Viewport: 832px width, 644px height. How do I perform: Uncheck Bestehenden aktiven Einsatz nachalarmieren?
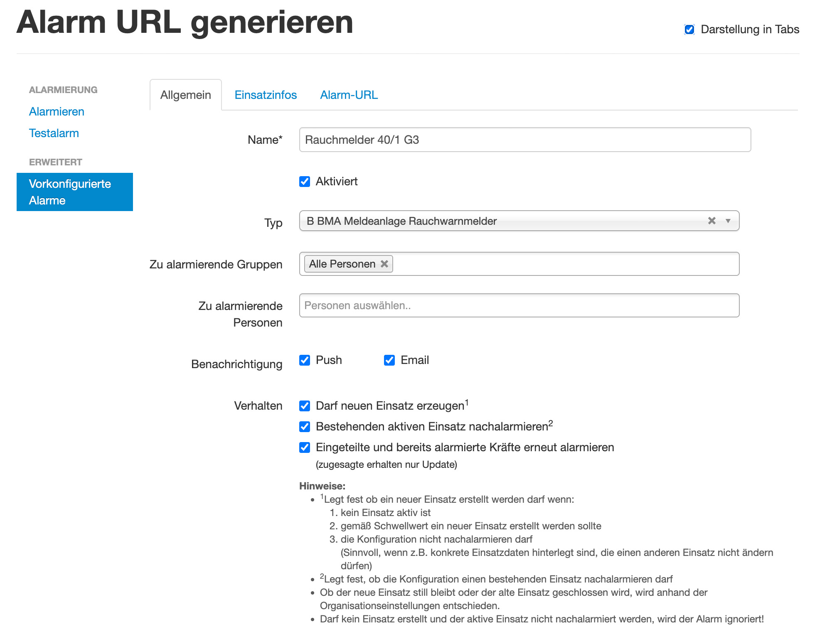[305, 427]
